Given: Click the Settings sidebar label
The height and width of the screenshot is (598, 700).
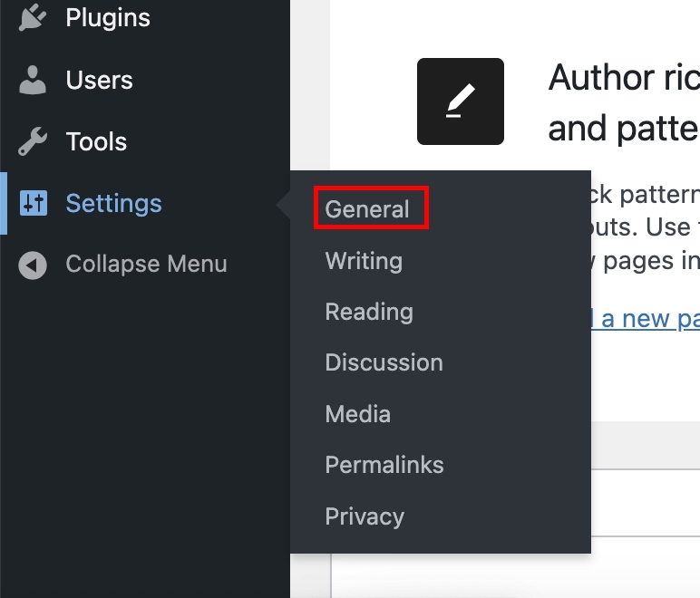Looking at the screenshot, I should tap(113, 204).
